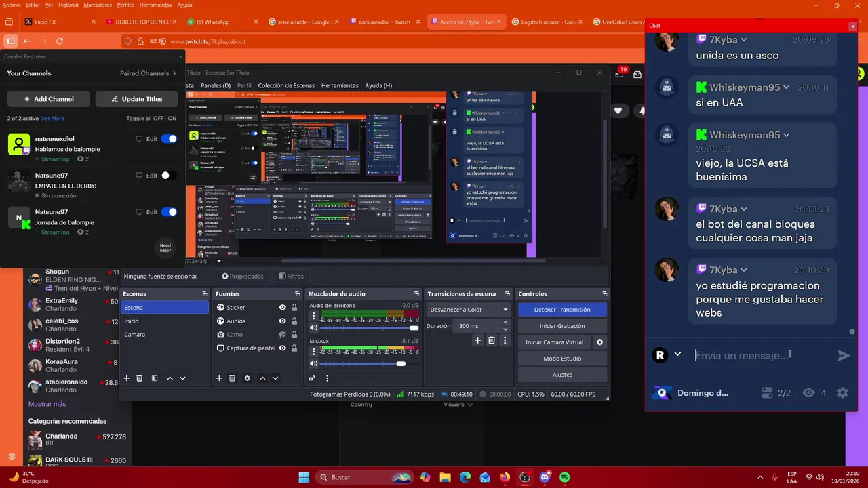The height and width of the screenshot is (488, 868).
Task: Click Add Channel in Restream panel
Action: 49,99
